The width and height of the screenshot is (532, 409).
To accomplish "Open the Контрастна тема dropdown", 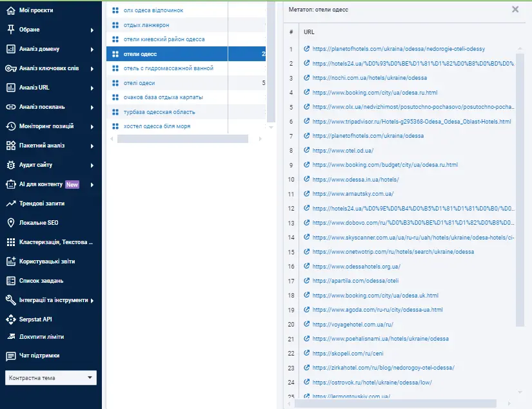I will click(51, 378).
